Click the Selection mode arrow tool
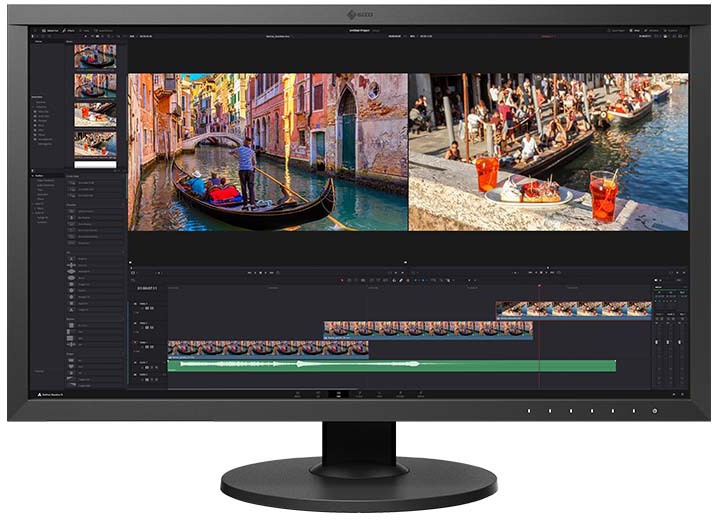The image size is (712, 520). pyautogui.click(x=342, y=281)
